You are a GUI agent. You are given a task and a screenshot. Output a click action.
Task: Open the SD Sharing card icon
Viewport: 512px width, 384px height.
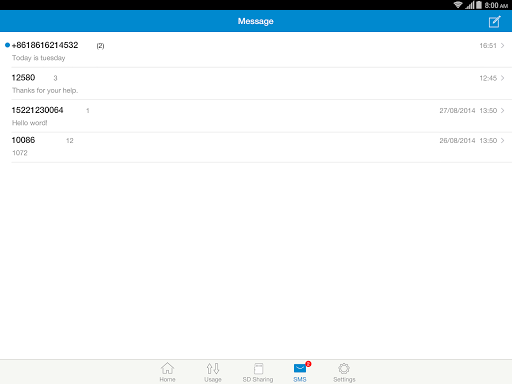(258, 369)
